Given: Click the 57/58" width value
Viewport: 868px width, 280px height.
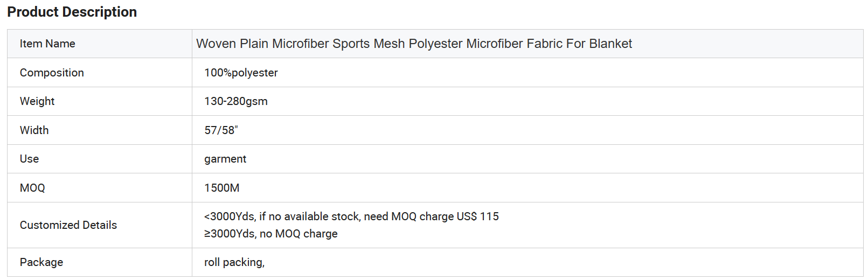Looking at the screenshot, I should pyautogui.click(x=221, y=130).
